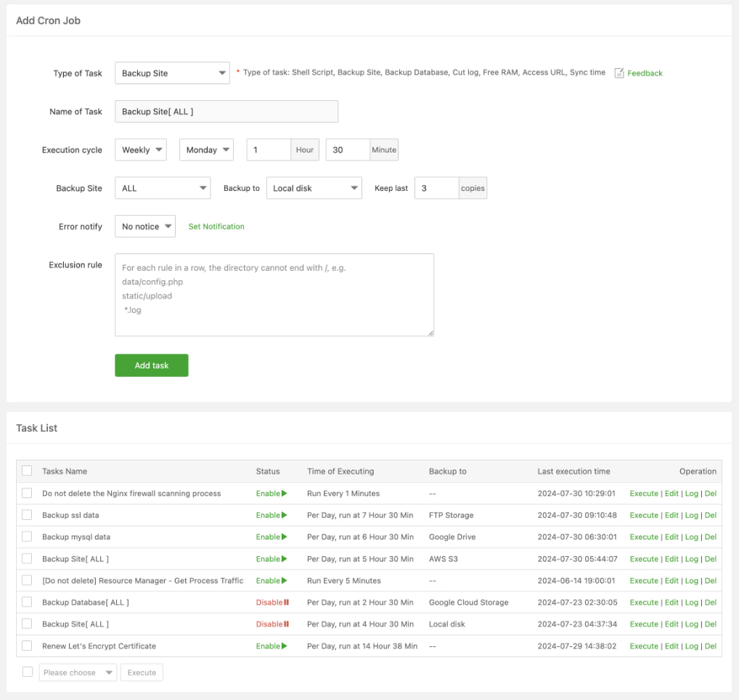The height and width of the screenshot is (700, 739).
Task: Click the Feedback edit icon
Action: (619, 73)
